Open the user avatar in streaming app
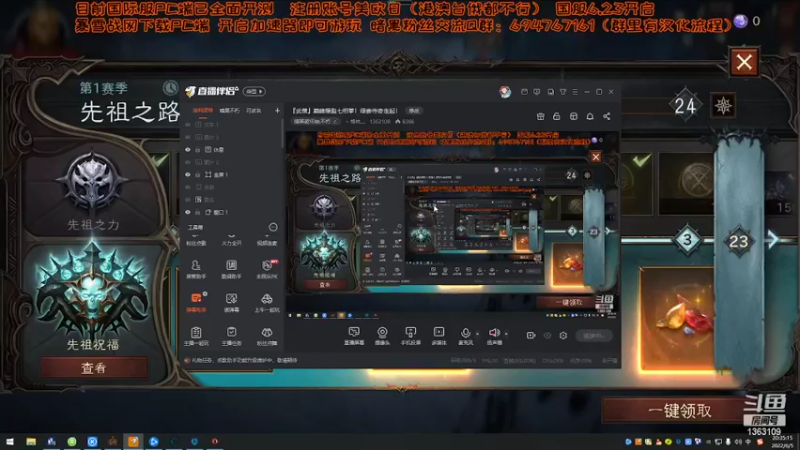800x450 pixels. click(505, 92)
